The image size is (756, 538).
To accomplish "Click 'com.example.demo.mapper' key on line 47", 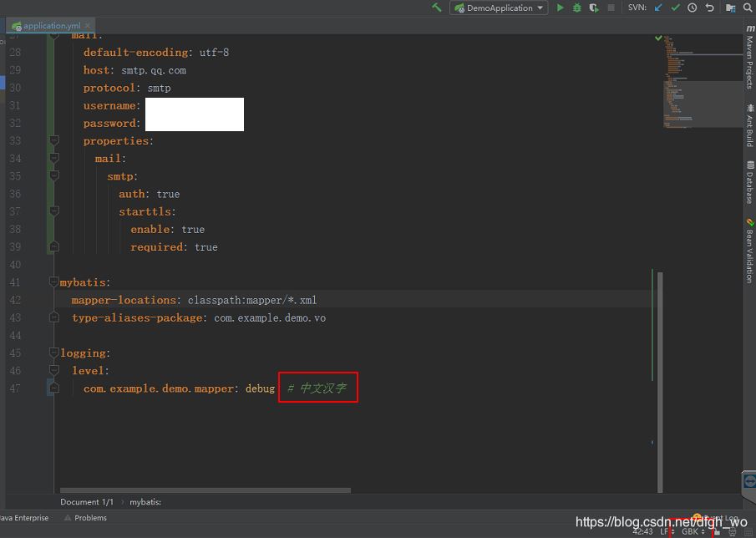I will point(158,388).
